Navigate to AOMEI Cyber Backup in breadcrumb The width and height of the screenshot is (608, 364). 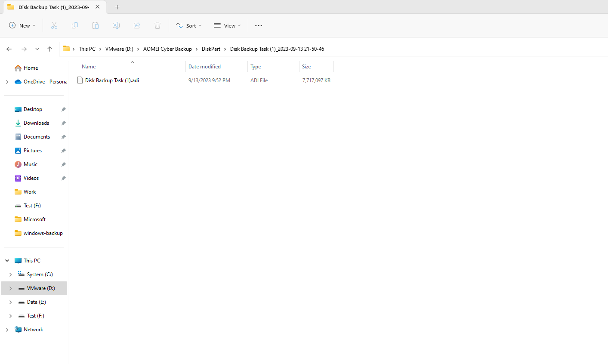(x=167, y=49)
